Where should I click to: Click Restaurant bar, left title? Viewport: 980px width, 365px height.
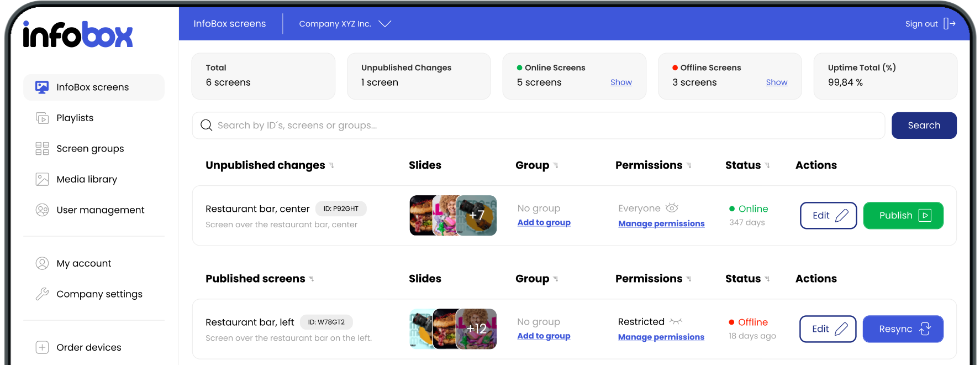250,322
